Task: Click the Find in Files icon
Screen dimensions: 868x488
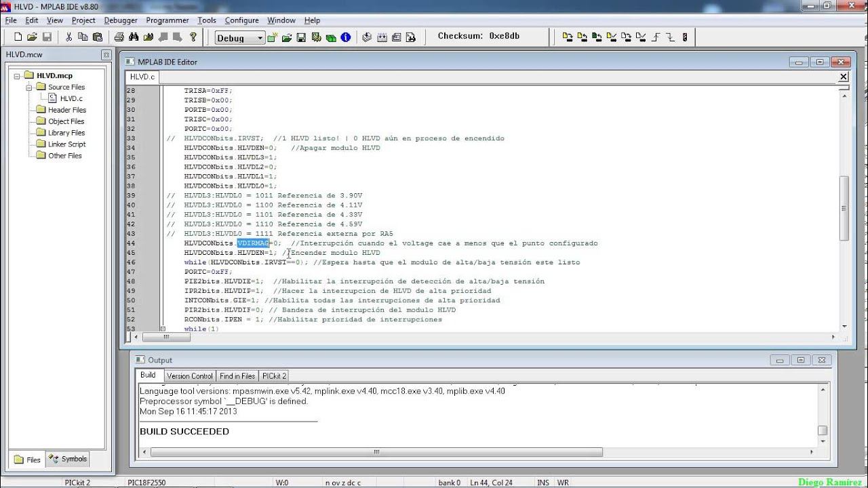Action: pyautogui.click(x=149, y=37)
